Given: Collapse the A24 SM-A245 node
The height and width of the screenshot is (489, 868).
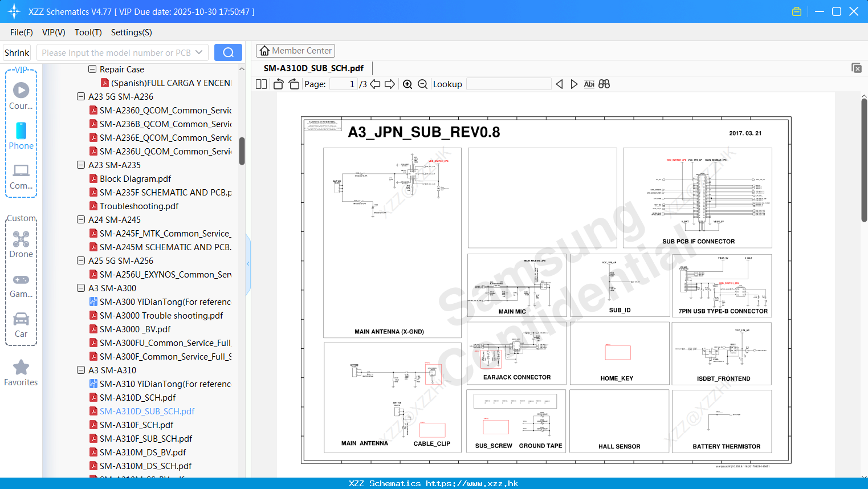Looking at the screenshot, I should [81, 219].
